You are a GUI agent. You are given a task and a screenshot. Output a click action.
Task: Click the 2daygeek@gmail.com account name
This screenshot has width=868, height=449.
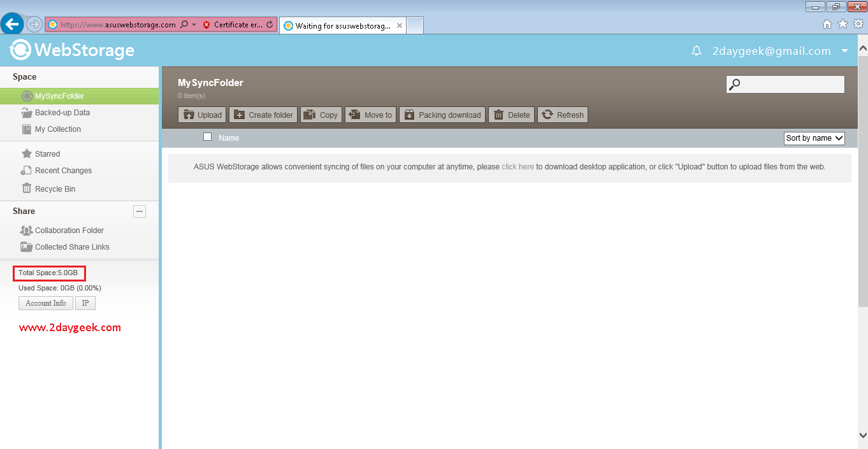pyautogui.click(x=772, y=51)
